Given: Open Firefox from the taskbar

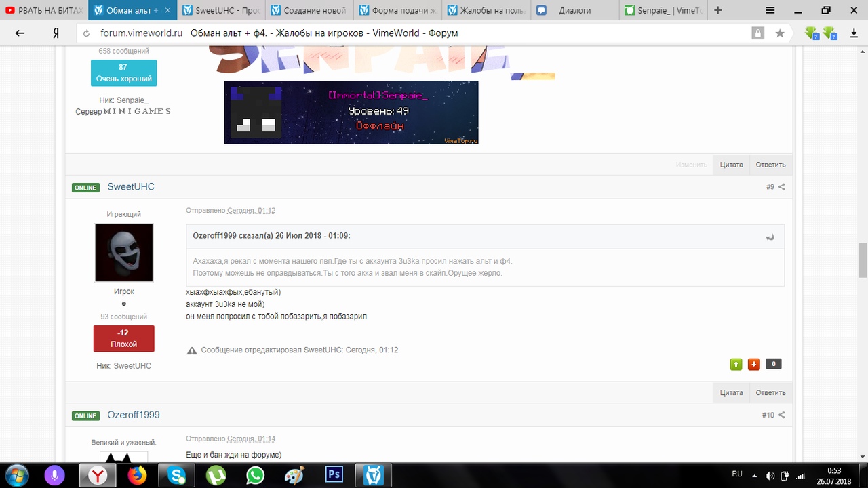Looking at the screenshot, I should click(138, 476).
